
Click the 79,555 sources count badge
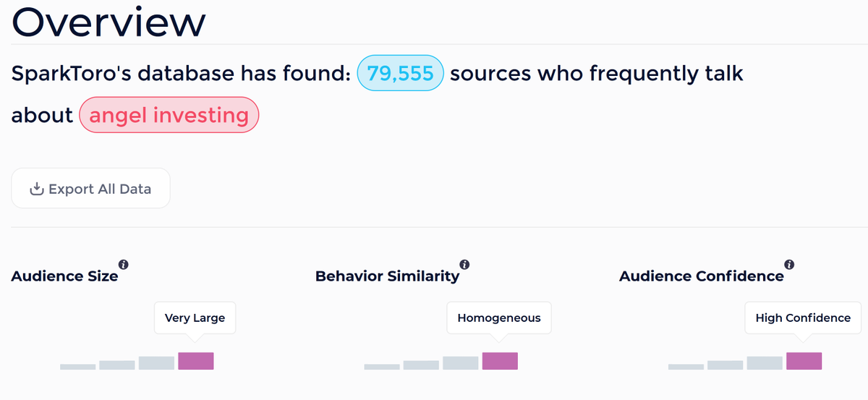pos(400,73)
